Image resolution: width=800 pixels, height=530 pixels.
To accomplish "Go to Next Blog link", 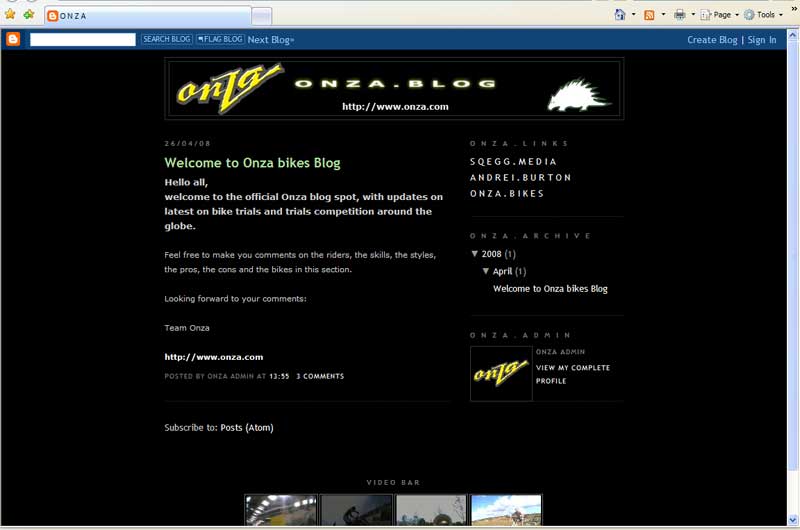I will (271, 40).
